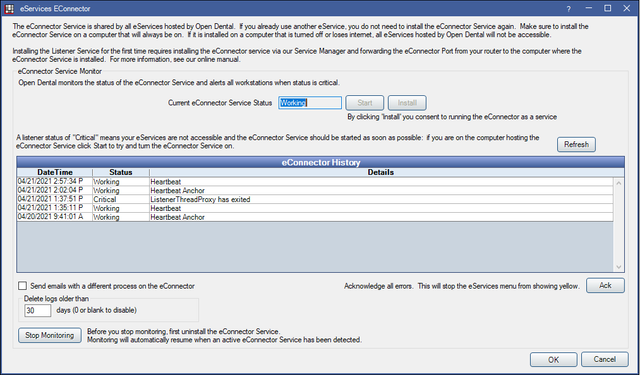Maximize the eServices EConnector window

pyautogui.click(x=608, y=9)
